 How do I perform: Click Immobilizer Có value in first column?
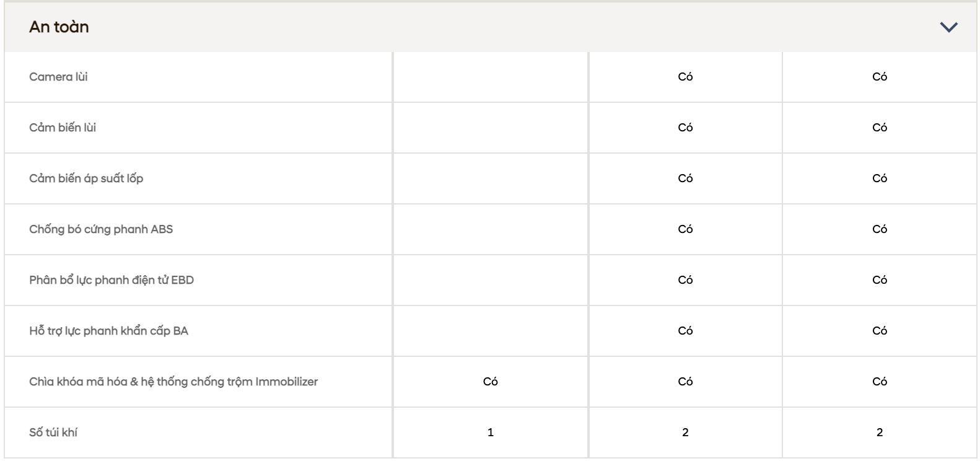(x=491, y=382)
